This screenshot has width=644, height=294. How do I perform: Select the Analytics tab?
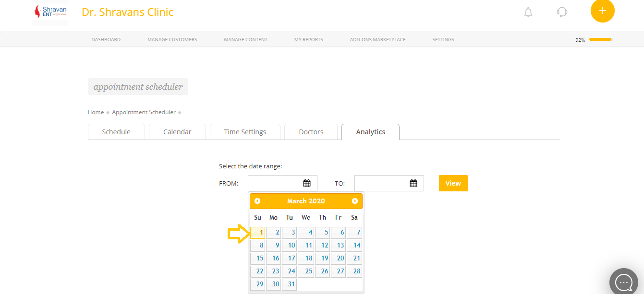(x=370, y=132)
